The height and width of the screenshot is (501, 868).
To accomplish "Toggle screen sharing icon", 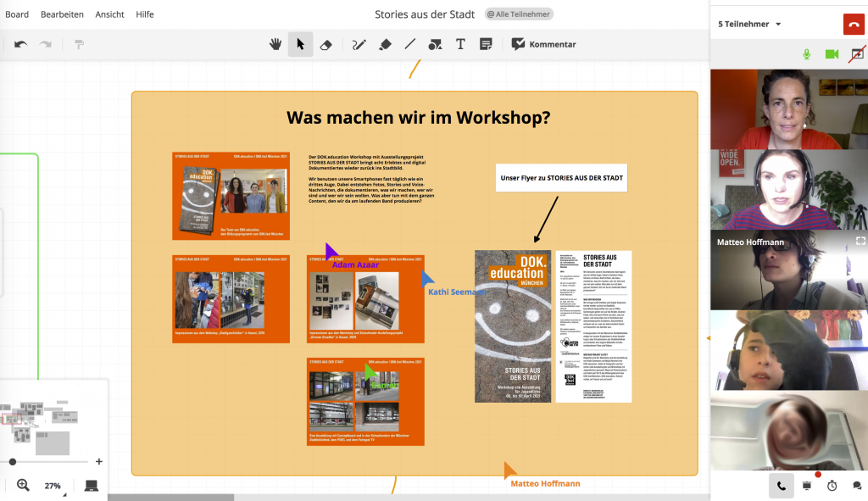I will pyautogui.click(x=857, y=54).
